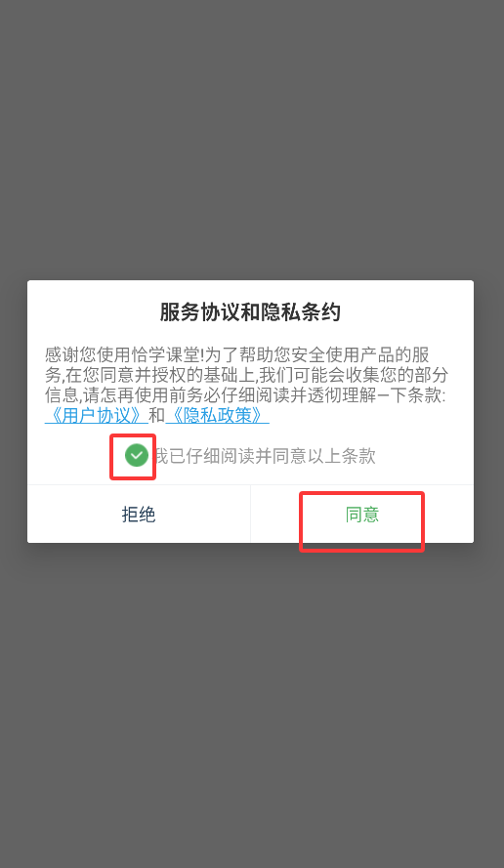Click the word 和 between the two links

click(x=156, y=415)
